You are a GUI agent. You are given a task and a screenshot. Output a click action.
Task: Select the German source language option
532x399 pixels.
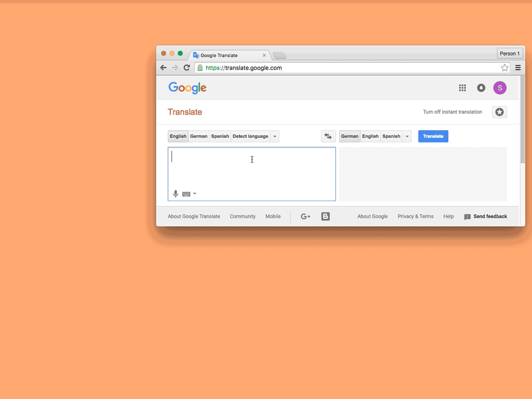coord(198,136)
